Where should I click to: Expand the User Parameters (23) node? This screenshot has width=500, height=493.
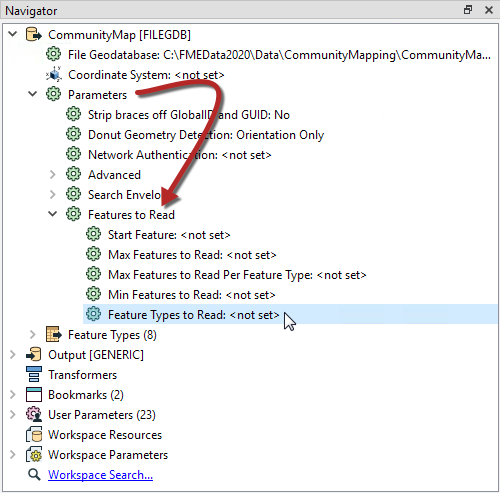pos(13,415)
